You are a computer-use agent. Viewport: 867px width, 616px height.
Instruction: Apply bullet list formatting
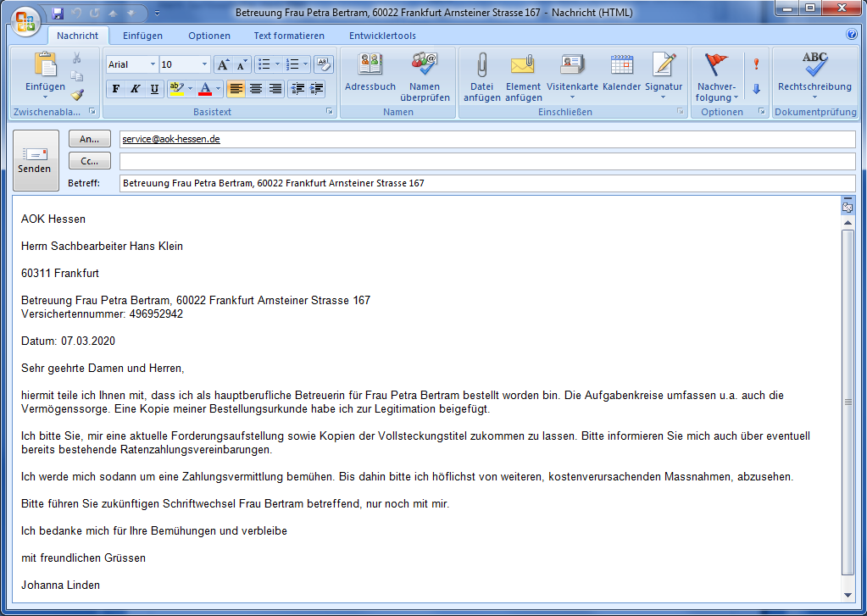point(264,64)
